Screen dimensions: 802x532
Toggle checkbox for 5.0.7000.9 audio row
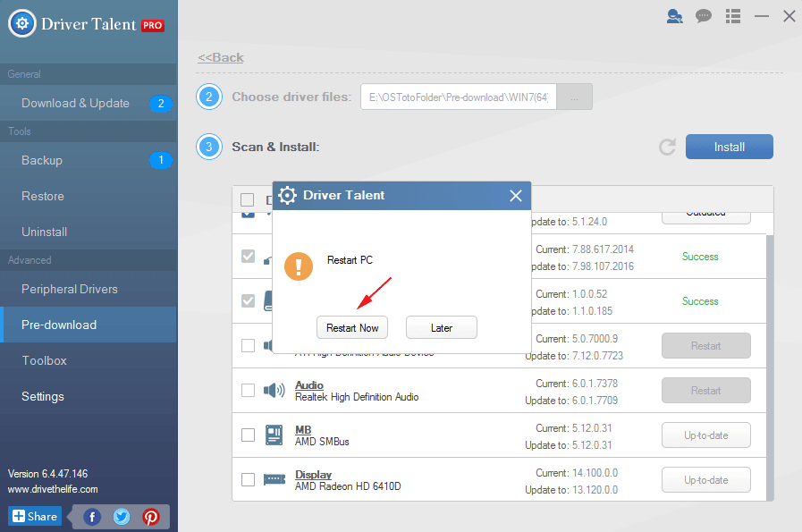248,346
